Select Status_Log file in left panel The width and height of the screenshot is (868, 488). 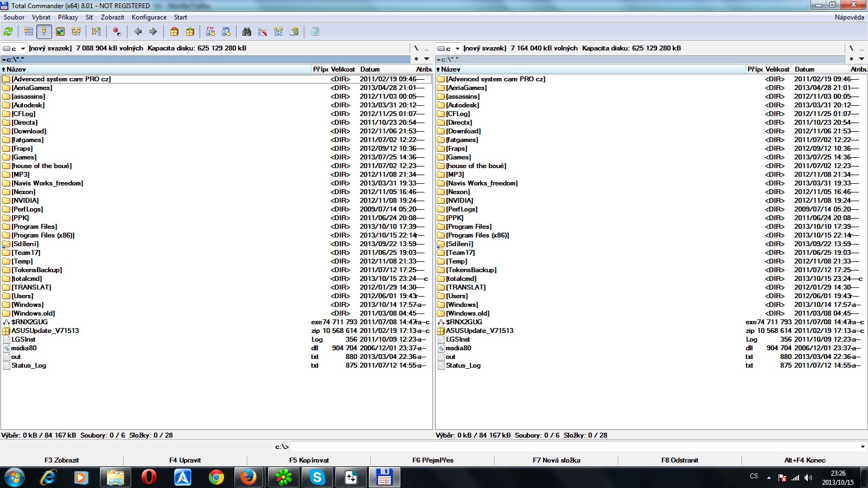click(x=29, y=365)
